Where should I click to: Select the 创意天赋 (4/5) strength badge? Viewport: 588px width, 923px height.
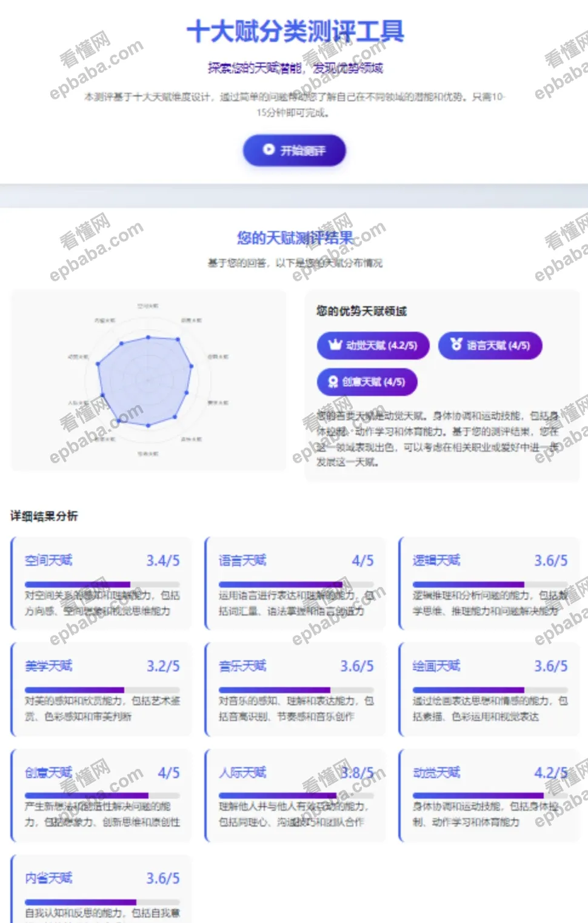pos(367,382)
